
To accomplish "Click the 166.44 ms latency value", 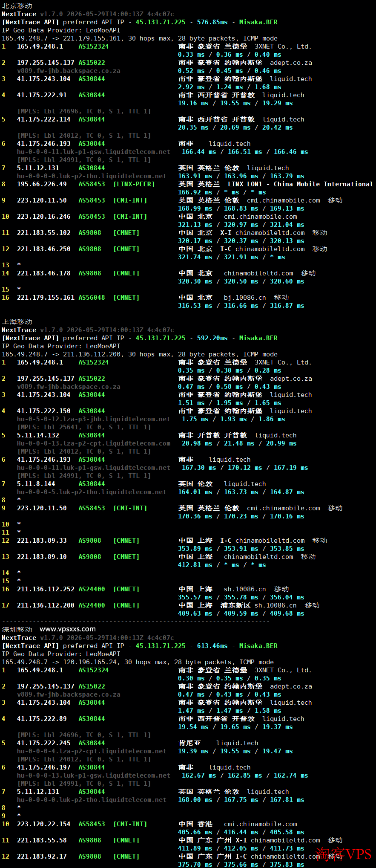I will coord(199,152).
